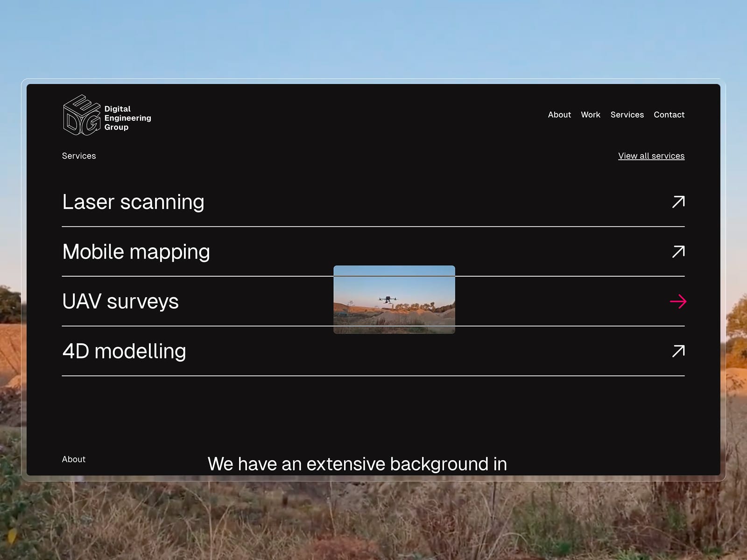This screenshot has height=560, width=747.
Task: Open Contact from the top navigation
Action: point(669,115)
